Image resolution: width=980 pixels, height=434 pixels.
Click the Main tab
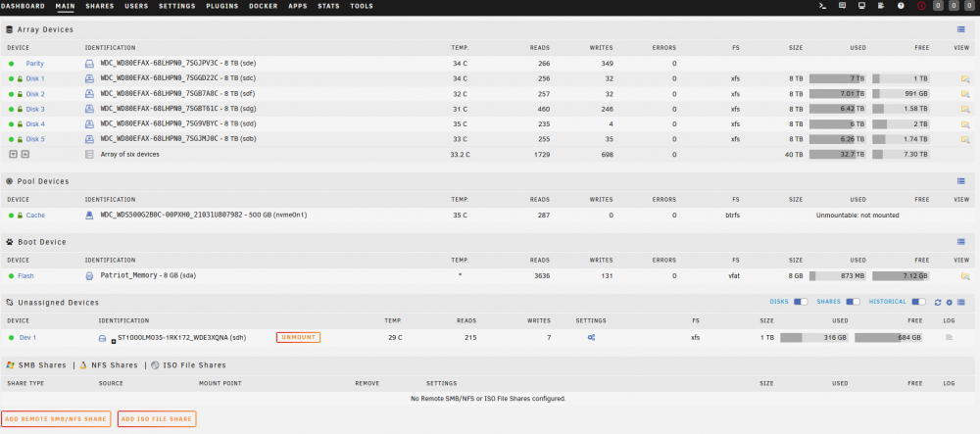tap(65, 6)
